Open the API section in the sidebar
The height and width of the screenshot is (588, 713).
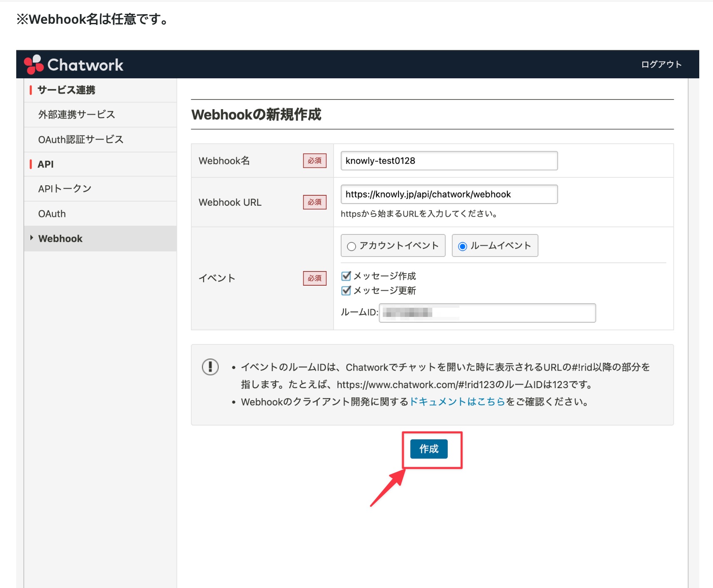(x=46, y=164)
